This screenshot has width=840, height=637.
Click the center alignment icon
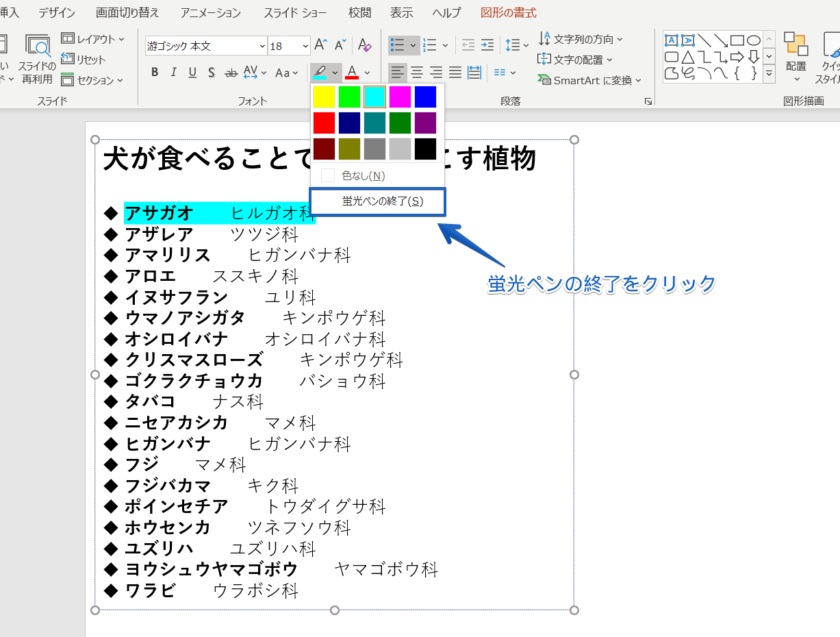416,73
